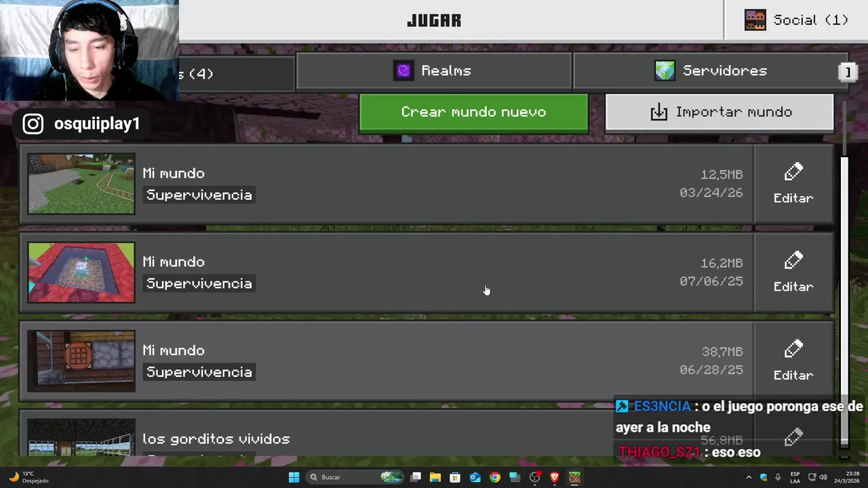Select world thumbnail dated 07/06/25
Screen dimensions: 868x488
(81, 272)
